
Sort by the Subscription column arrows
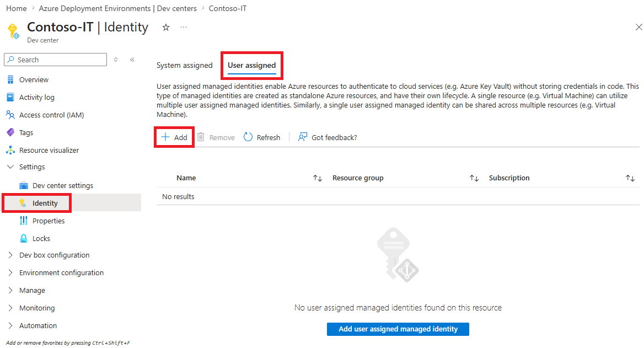[630, 178]
